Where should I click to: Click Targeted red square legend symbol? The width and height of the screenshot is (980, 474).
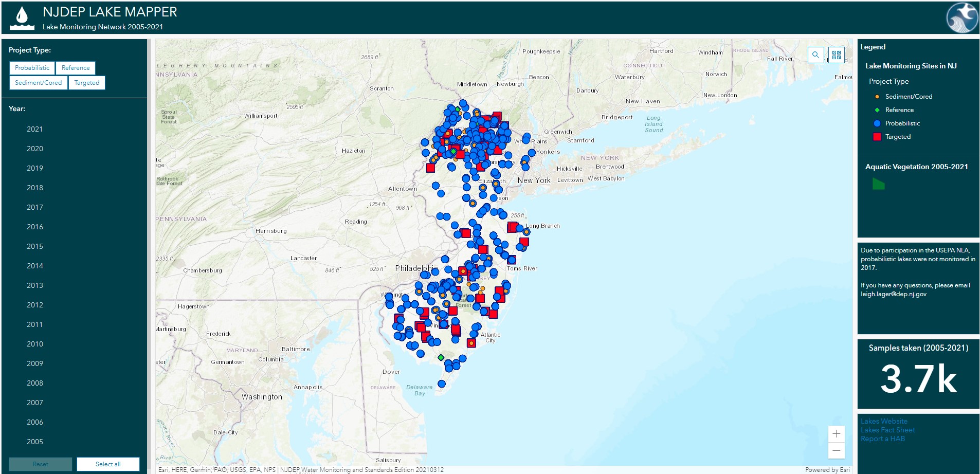point(877,137)
